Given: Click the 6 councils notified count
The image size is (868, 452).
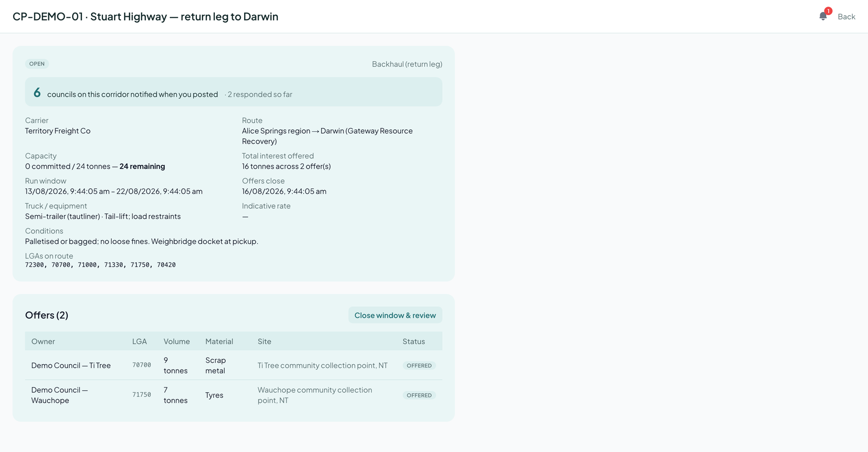Looking at the screenshot, I should point(37,93).
